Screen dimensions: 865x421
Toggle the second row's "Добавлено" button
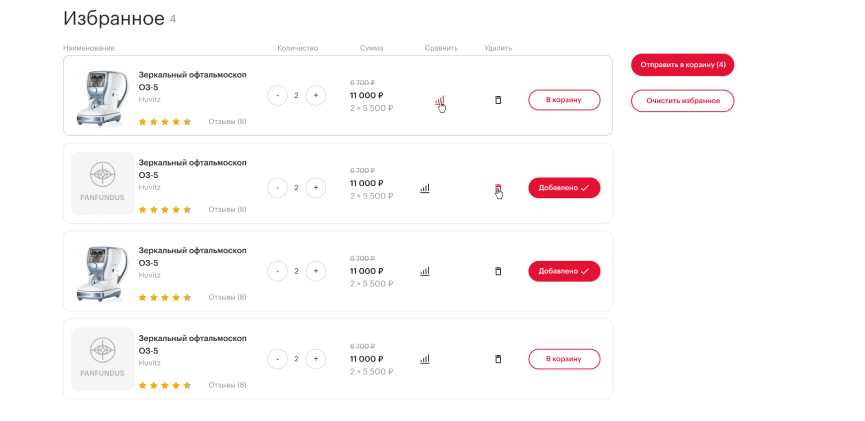coord(564,188)
